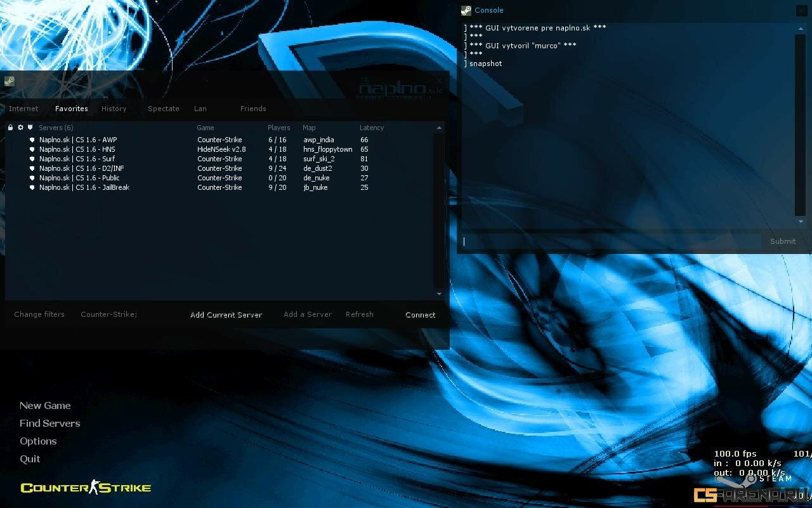Sort server list by Map column
This screenshot has height=508, width=812.
(309, 128)
